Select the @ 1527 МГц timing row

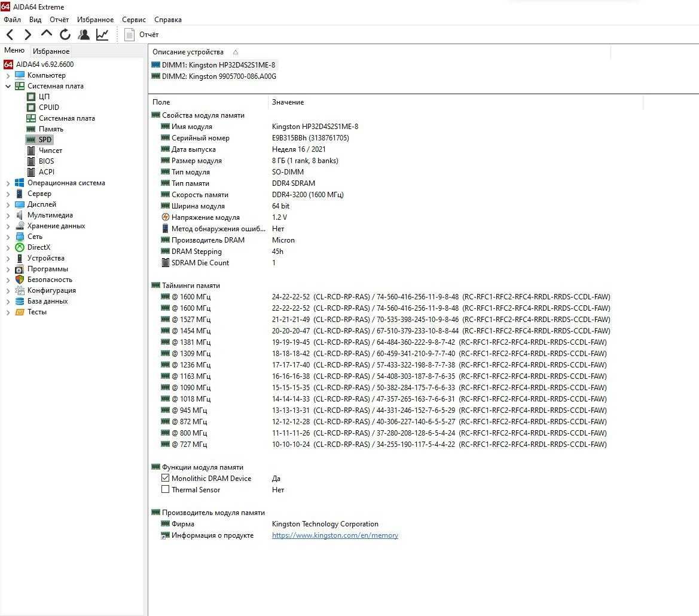(385, 320)
